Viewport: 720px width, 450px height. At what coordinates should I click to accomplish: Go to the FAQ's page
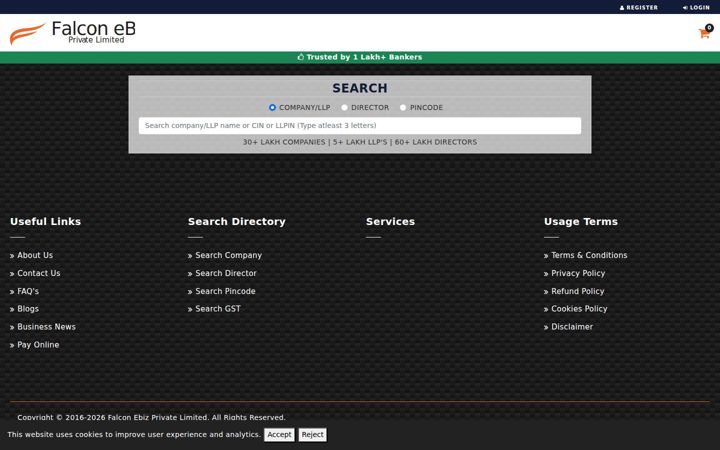tap(28, 291)
